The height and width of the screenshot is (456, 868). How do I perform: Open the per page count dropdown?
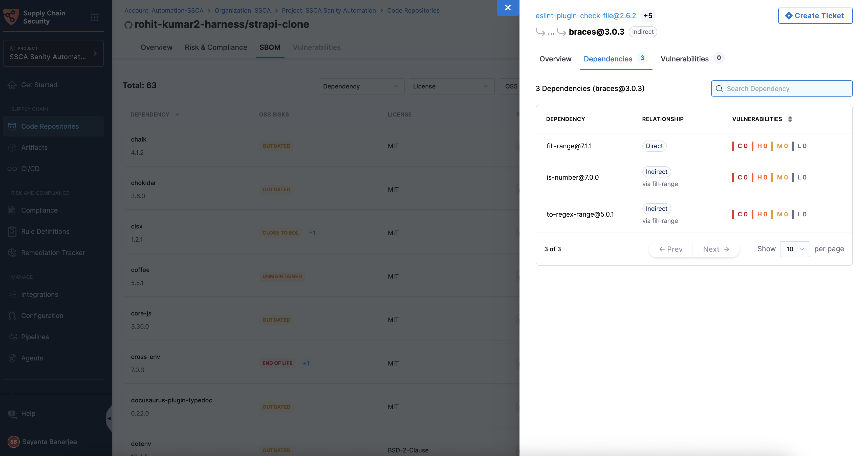click(x=795, y=249)
